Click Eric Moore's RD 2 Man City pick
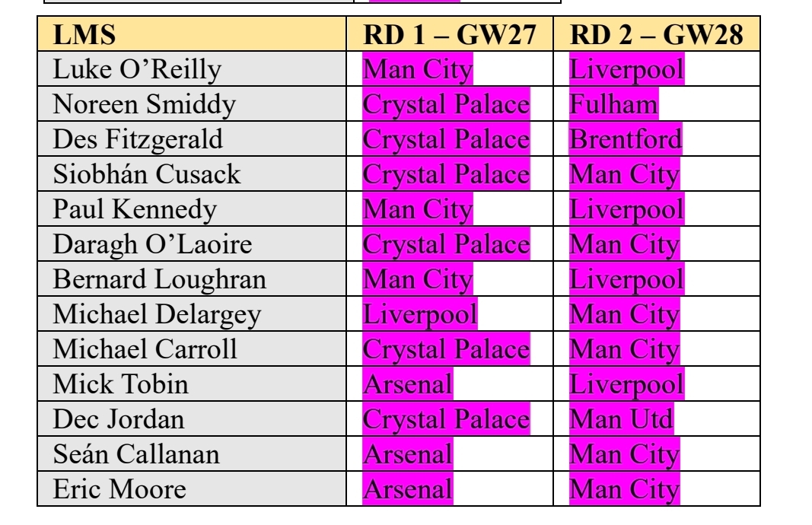This screenshot has height=525, width=812. [624, 489]
